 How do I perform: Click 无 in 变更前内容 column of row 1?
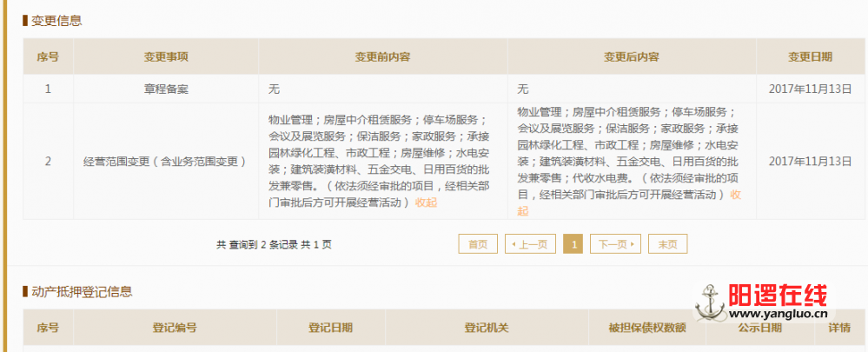coord(274,90)
